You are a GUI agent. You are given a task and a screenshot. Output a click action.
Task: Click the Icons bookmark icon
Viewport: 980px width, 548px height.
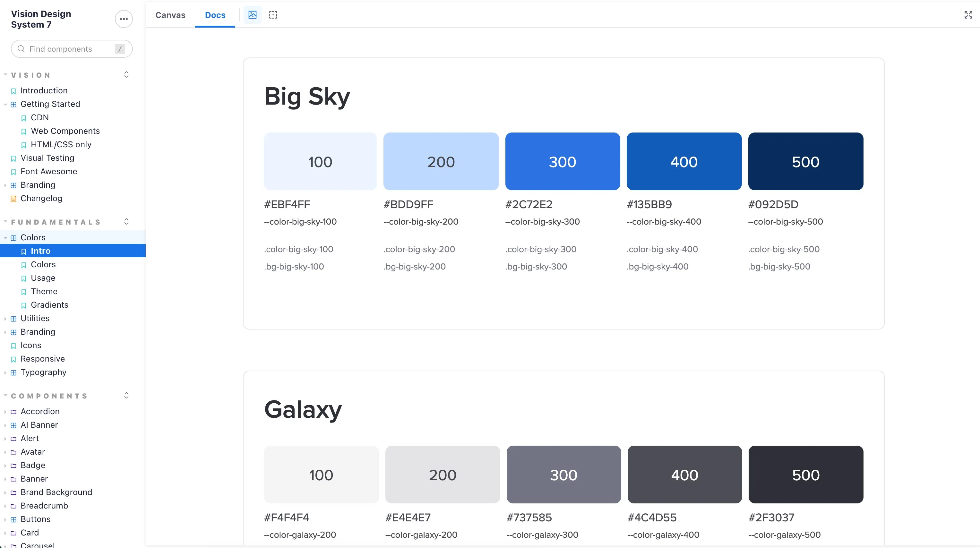coord(13,346)
